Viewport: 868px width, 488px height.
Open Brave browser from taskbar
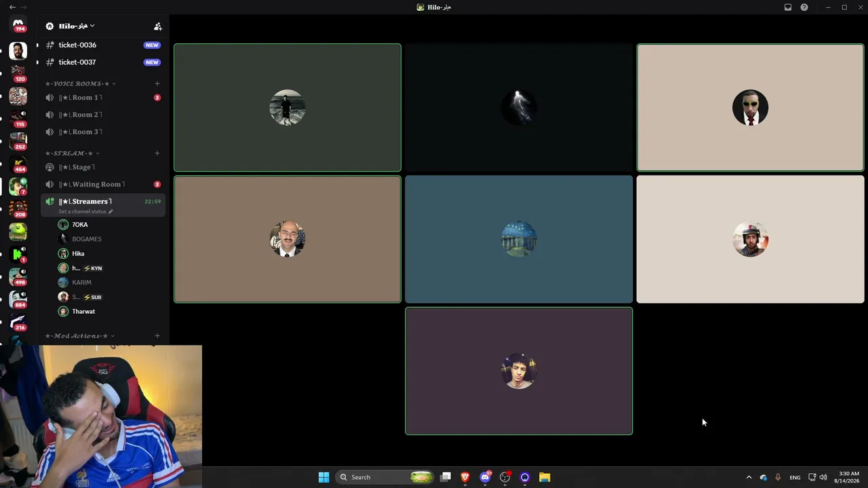pos(465,477)
